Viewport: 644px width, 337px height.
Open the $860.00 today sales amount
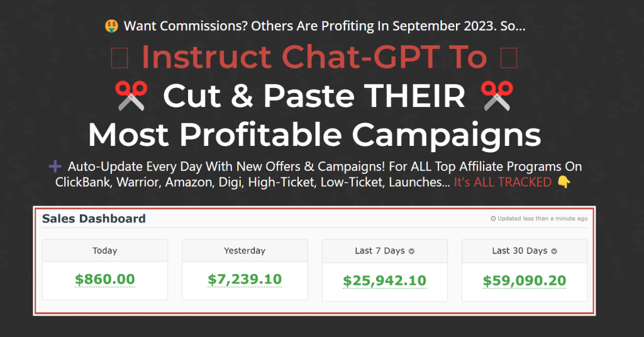[x=105, y=279]
